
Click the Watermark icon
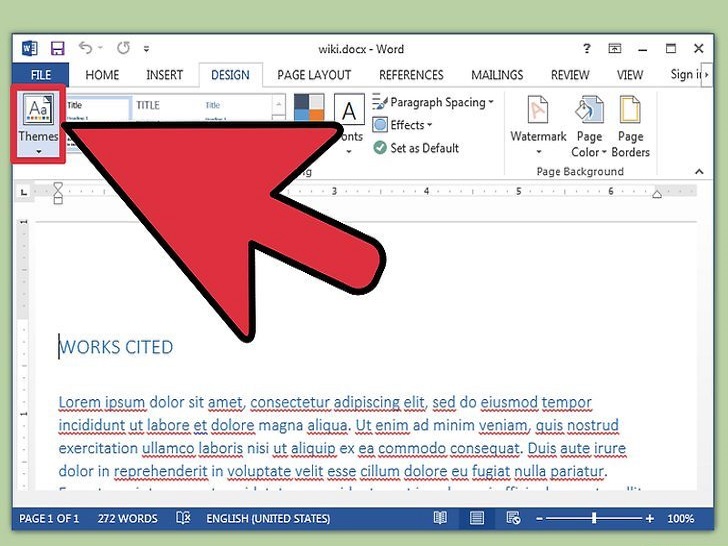click(538, 110)
